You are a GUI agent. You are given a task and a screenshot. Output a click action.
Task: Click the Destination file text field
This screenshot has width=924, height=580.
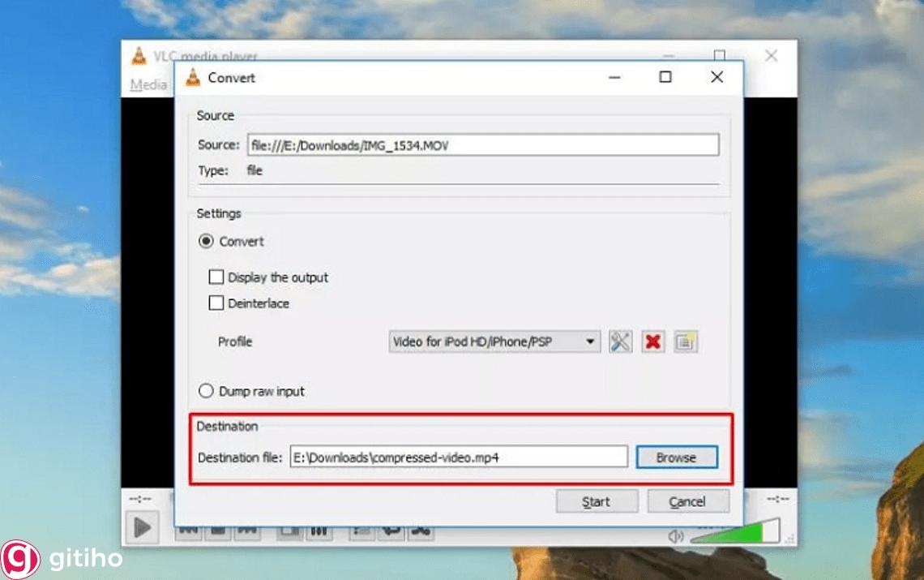(x=458, y=457)
